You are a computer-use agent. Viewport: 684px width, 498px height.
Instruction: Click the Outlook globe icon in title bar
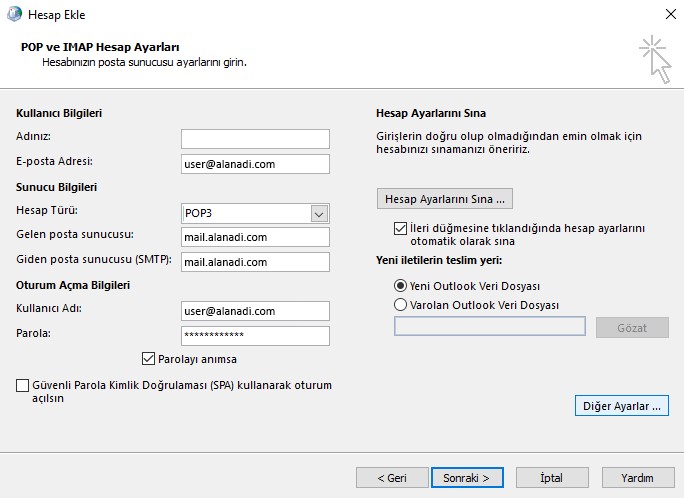[14, 14]
